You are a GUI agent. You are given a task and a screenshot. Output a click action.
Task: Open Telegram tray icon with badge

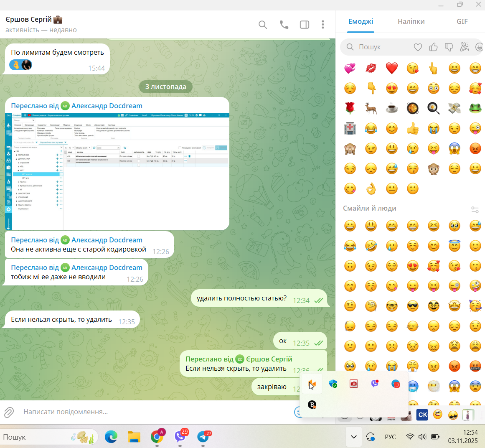[396, 384]
